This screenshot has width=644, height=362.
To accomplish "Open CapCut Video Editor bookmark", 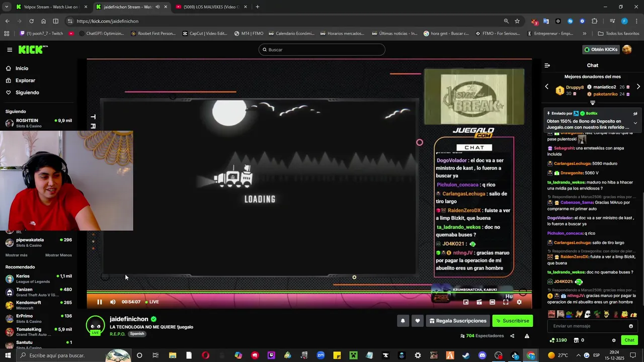I will tap(205, 34).
